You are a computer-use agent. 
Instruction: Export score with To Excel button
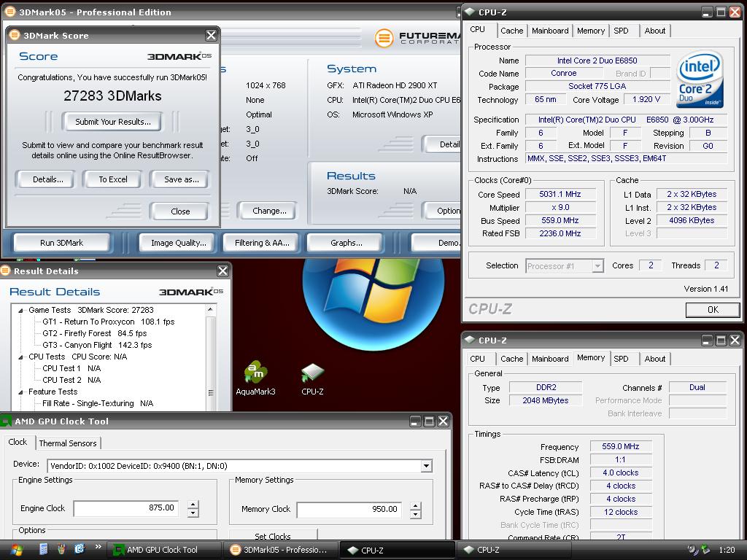tap(113, 179)
